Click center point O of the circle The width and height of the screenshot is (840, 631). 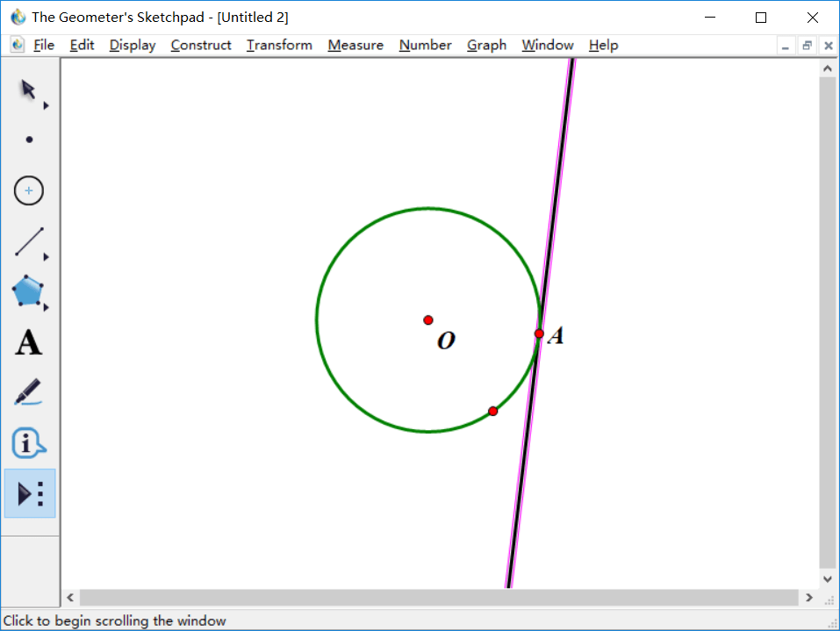428,320
